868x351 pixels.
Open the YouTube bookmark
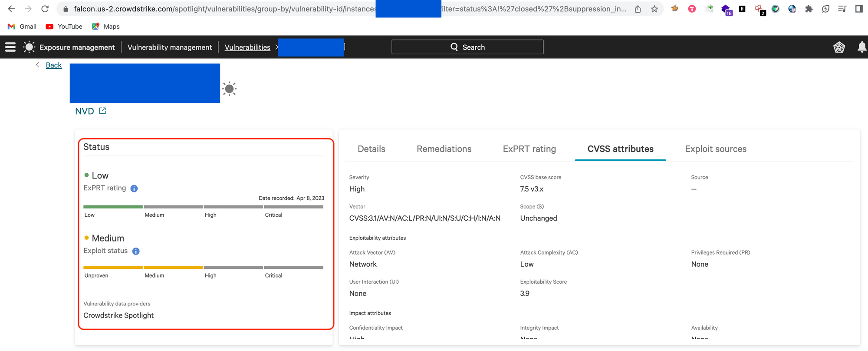[x=64, y=26]
